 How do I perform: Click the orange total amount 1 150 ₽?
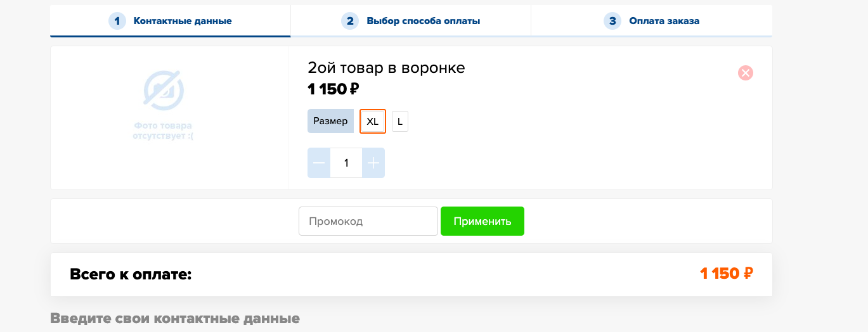tap(726, 274)
